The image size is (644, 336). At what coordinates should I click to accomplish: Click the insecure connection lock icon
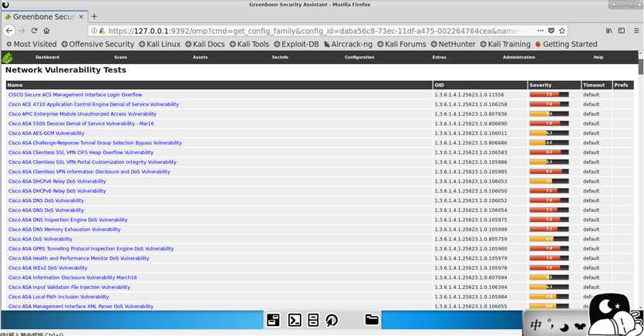point(102,31)
